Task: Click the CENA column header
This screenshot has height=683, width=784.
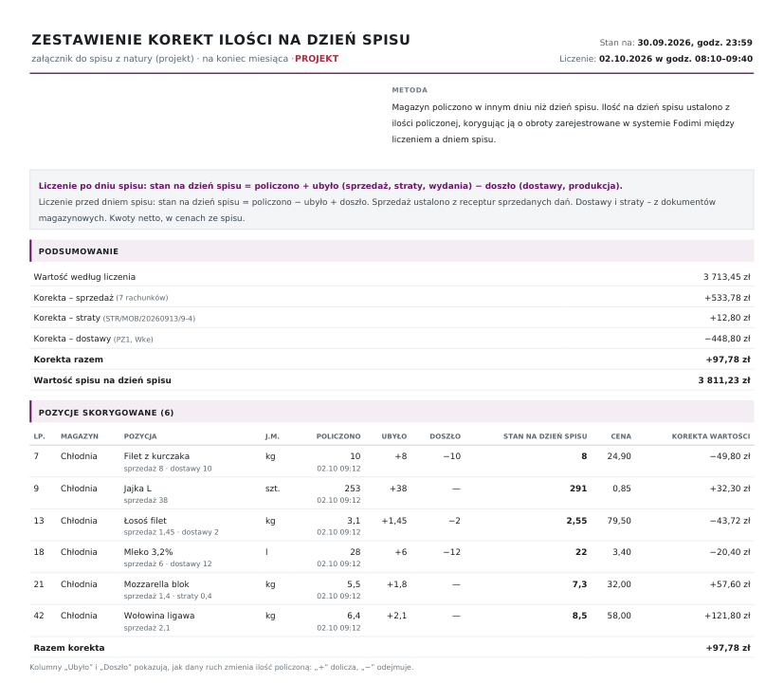Action: (621, 436)
